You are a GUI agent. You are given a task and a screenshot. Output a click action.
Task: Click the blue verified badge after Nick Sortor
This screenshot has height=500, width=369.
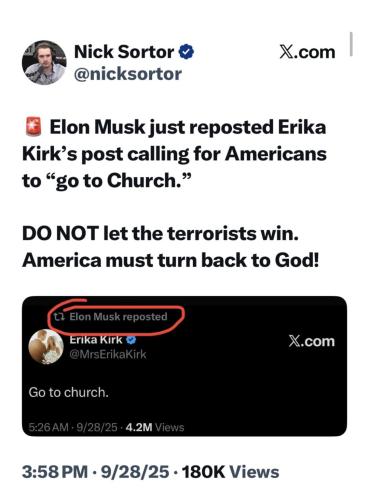click(x=187, y=52)
